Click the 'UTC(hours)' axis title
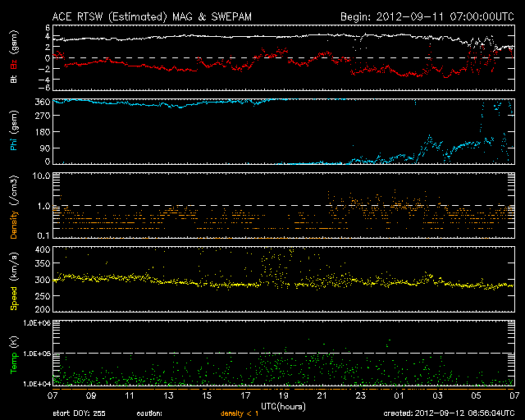The height and width of the screenshot is (420, 525). 283,407
